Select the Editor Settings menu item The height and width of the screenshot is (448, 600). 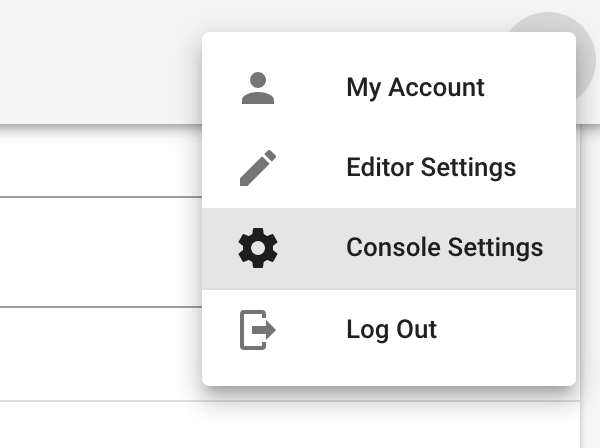(x=389, y=168)
